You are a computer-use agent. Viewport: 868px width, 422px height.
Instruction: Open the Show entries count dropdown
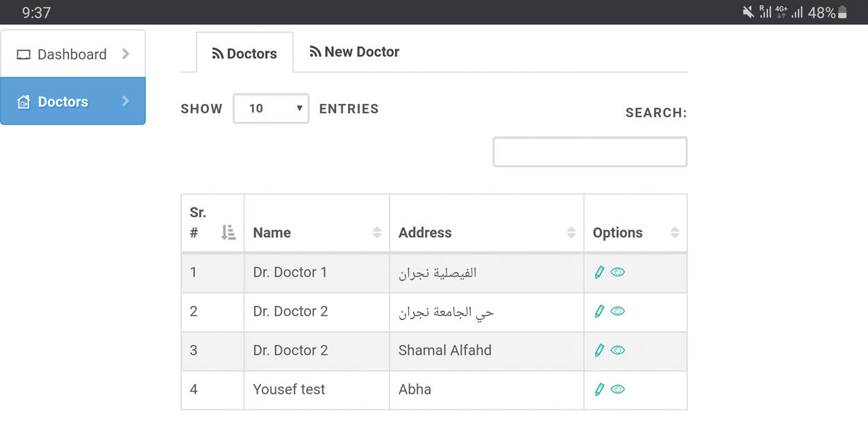pyautogui.click(x=271, y=109)
